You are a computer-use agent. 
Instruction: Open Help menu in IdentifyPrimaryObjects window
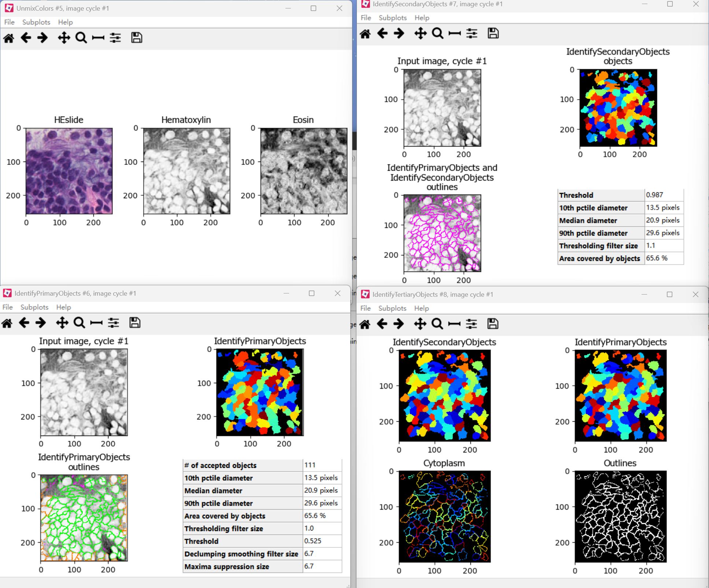coord(63,307)
